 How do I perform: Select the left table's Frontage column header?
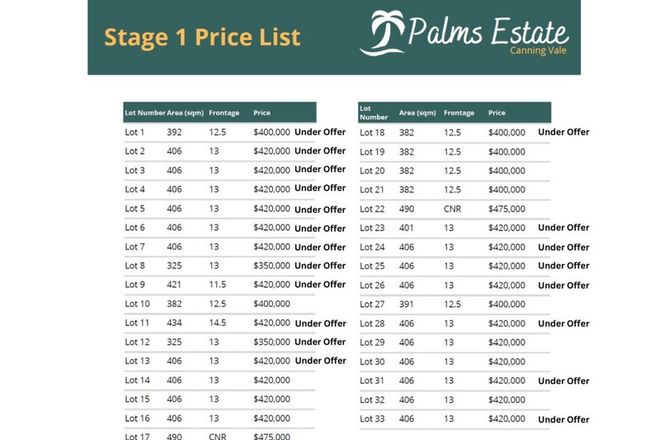pos(224,113)
